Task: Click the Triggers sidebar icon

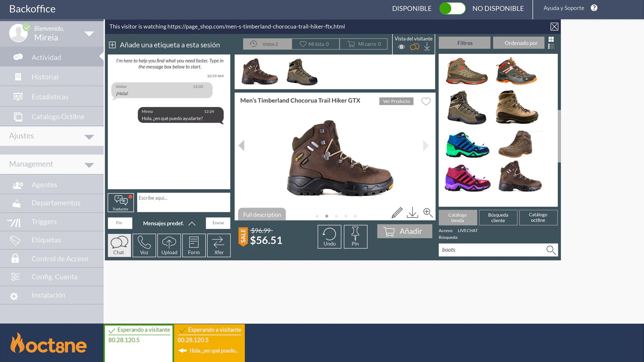Action: (x=14, y=222)
